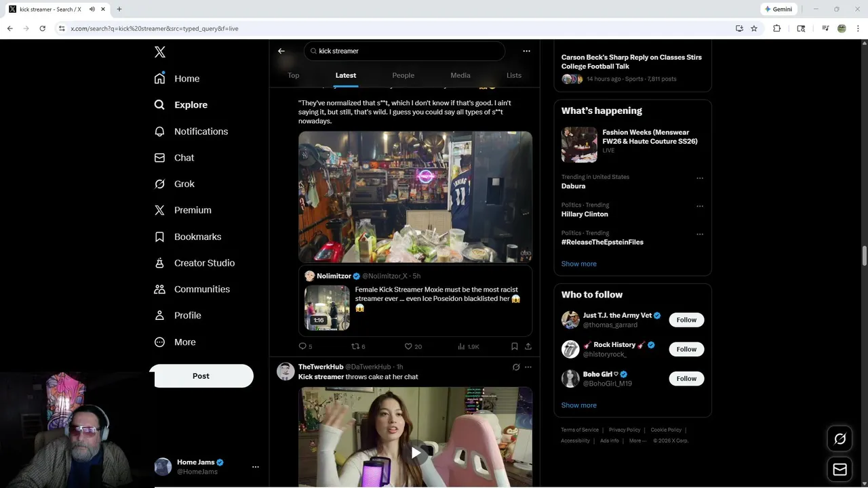The width and height of the screenshot is (868, 488).
Task: Follow Just T.J. the Army Vet
Action: click(x=686, y=320)
